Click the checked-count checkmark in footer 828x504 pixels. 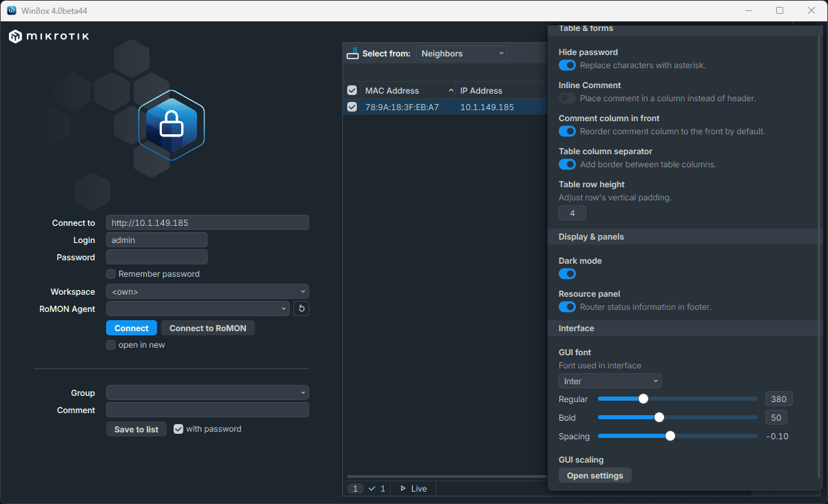coord(372,489)
